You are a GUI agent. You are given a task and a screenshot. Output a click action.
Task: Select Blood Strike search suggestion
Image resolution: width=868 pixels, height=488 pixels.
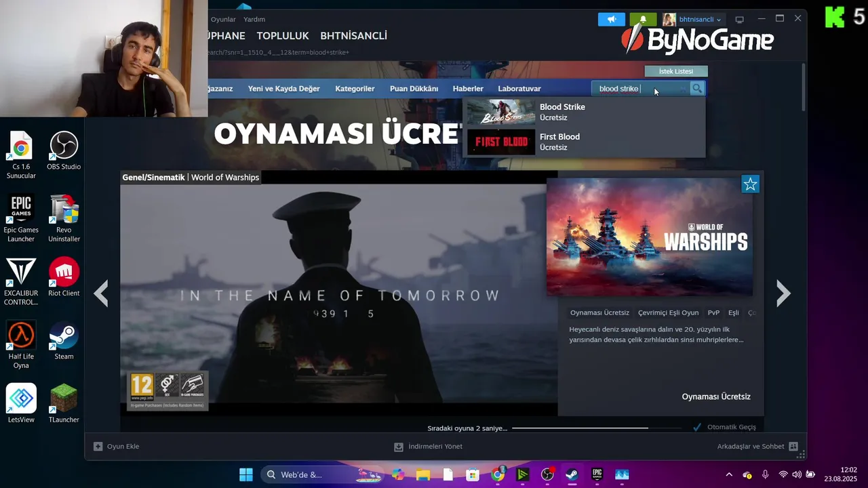584,112
